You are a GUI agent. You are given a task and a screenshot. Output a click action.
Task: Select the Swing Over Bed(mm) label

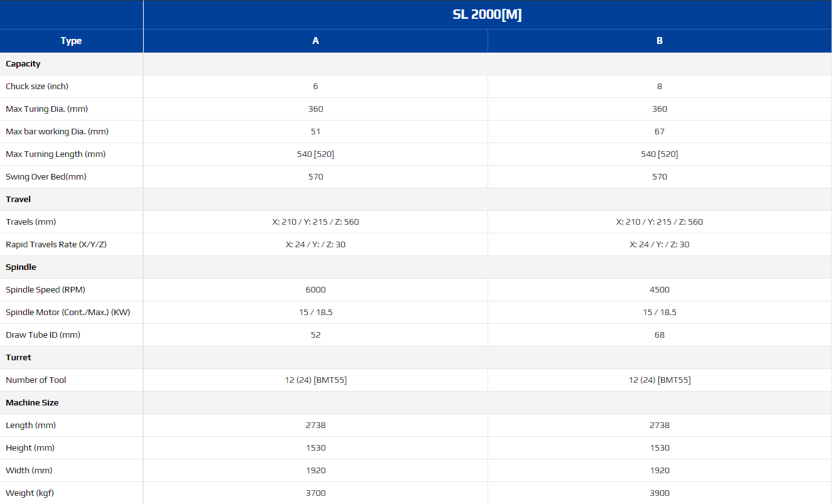[46, 177]
